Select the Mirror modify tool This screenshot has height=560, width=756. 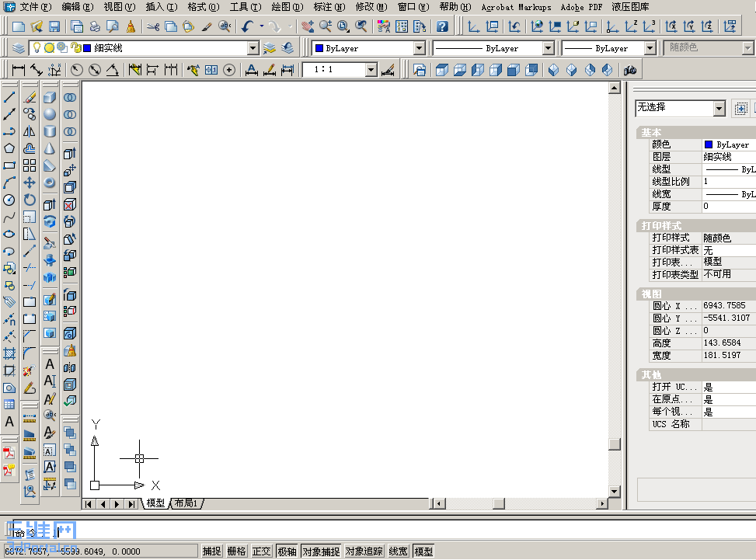click(x=30, y=131)
